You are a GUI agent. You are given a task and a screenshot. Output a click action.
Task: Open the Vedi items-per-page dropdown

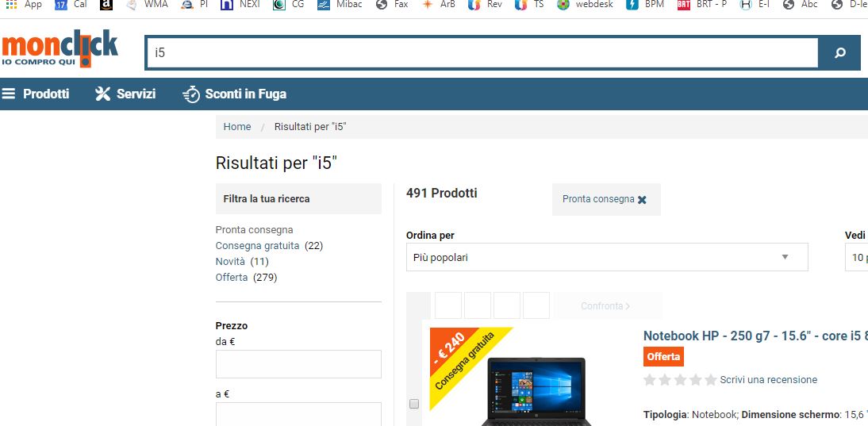pyautogui.click(x=856, y=257)
